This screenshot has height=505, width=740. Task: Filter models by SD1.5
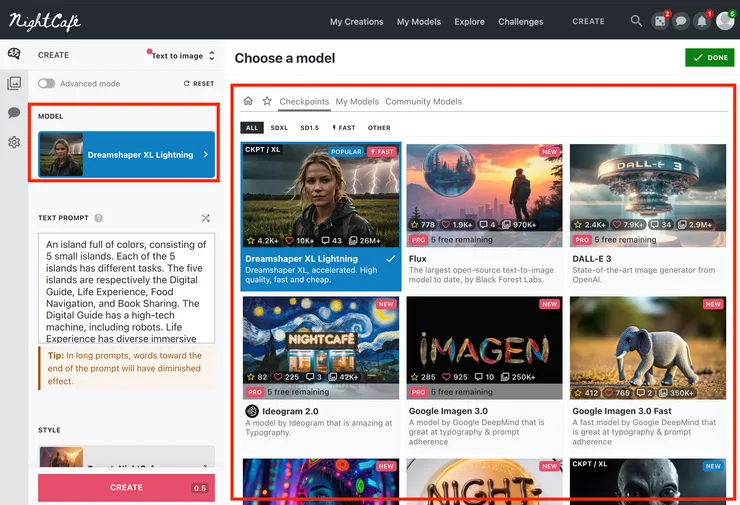click(310, 127)
